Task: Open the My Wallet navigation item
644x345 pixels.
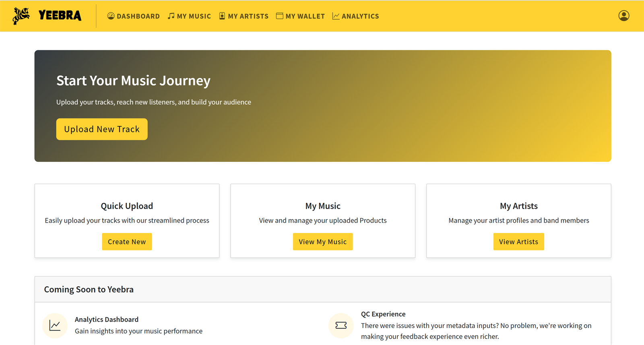Action: [300, 16]
